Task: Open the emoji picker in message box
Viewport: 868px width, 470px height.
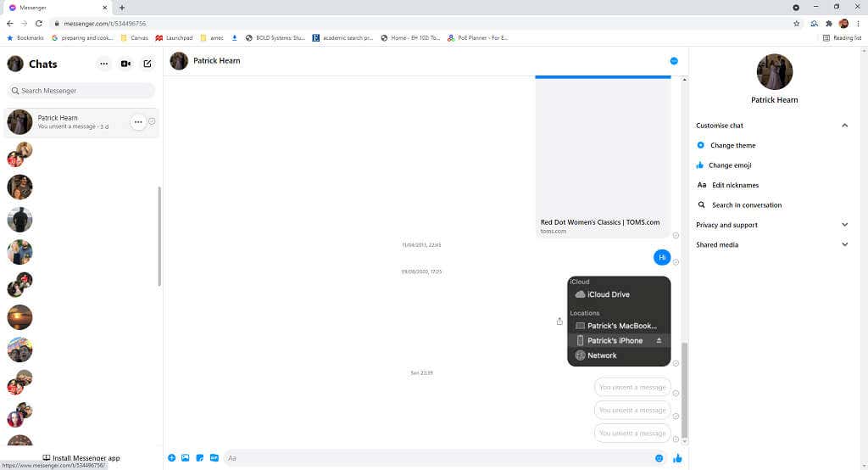Action: pos(659,458)
